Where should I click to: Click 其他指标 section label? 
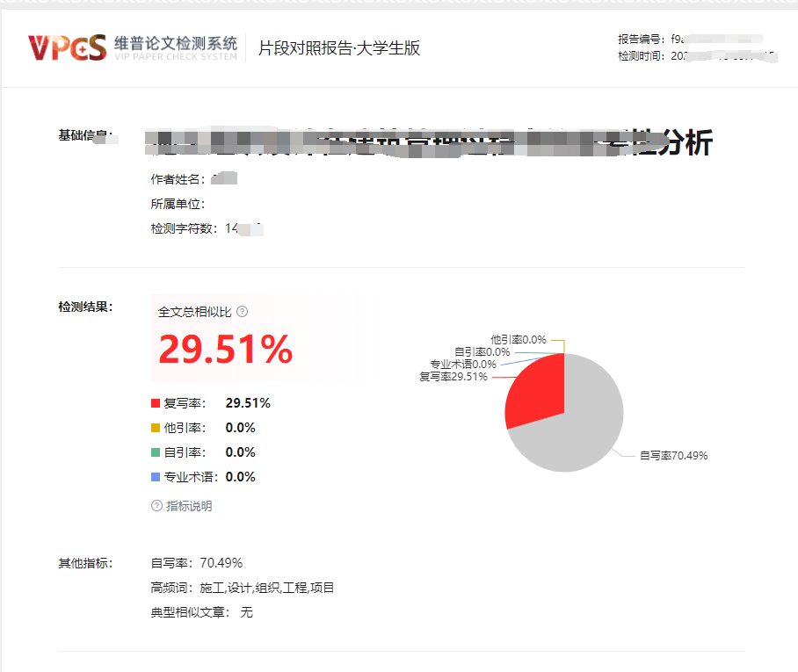tap(85, 563)
